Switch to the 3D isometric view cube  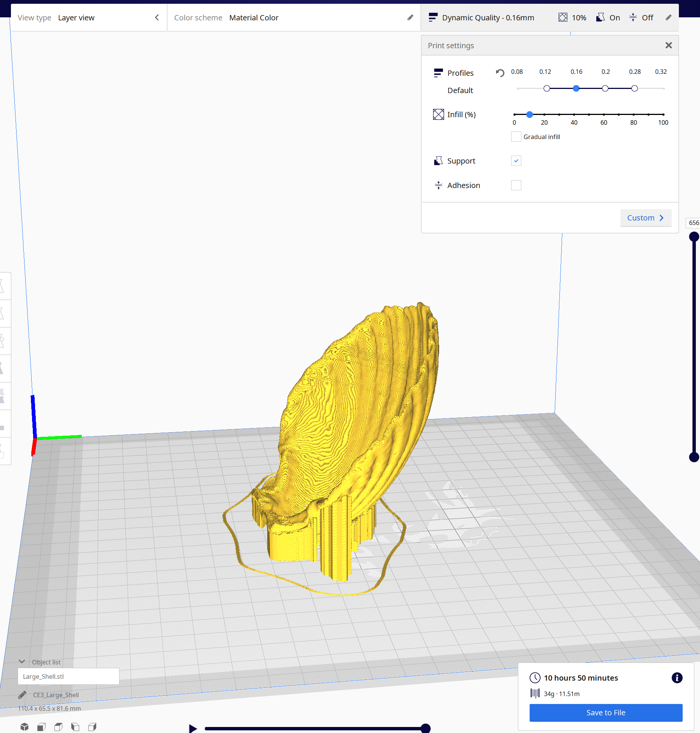pos(25,727)
